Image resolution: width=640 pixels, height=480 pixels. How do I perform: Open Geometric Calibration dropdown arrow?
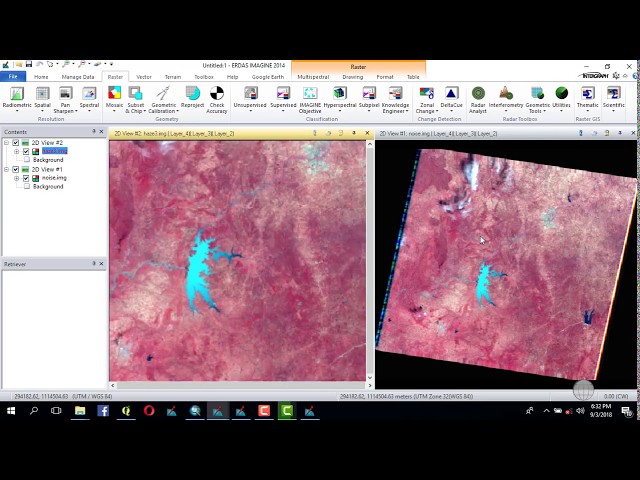pyautogui.click(x=178, y=111)
